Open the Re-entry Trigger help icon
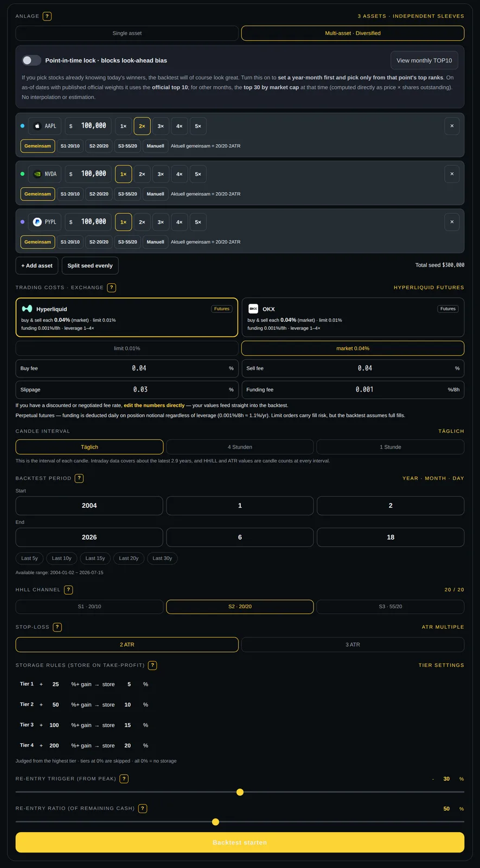Image resolution: width=480 pixels, height=868 pixels. click(x=124, y=778)
